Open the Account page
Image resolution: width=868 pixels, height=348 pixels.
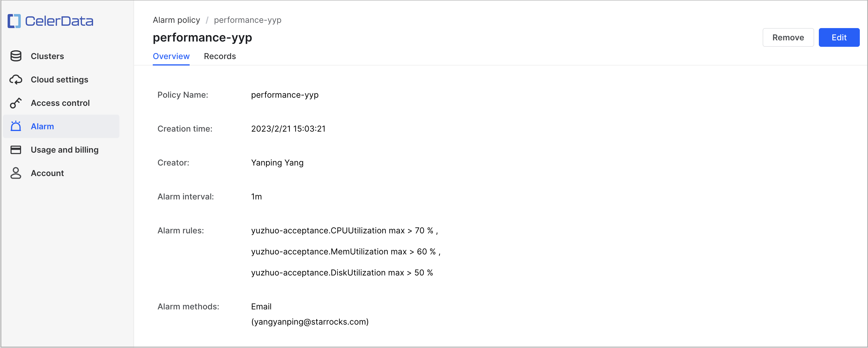47,173
